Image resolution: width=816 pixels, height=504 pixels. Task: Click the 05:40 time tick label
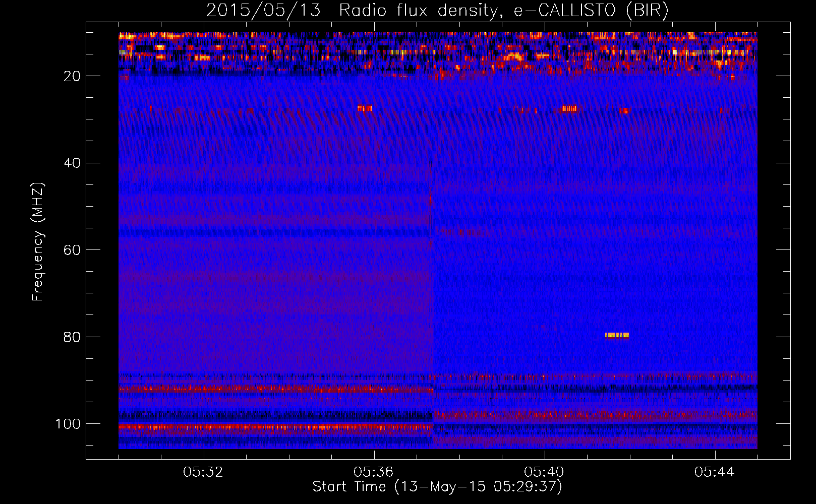tap(544, 472)
